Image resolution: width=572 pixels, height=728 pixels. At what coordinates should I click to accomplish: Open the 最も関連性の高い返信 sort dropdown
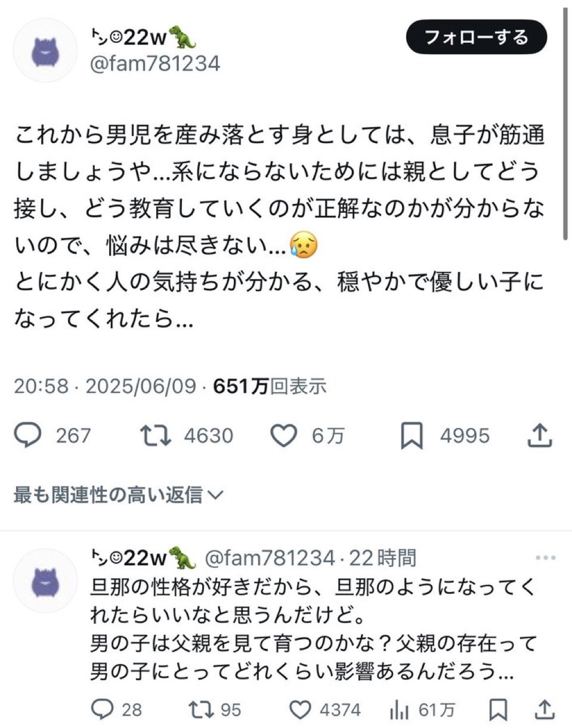tap(118, 494)
